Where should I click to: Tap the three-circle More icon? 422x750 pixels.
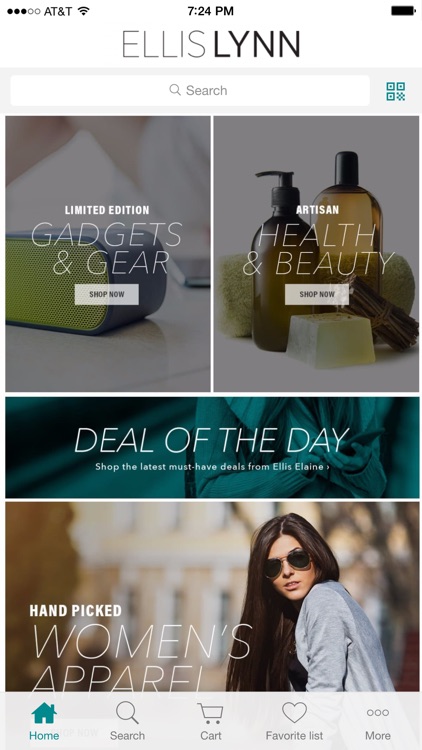tap(378, 713)
